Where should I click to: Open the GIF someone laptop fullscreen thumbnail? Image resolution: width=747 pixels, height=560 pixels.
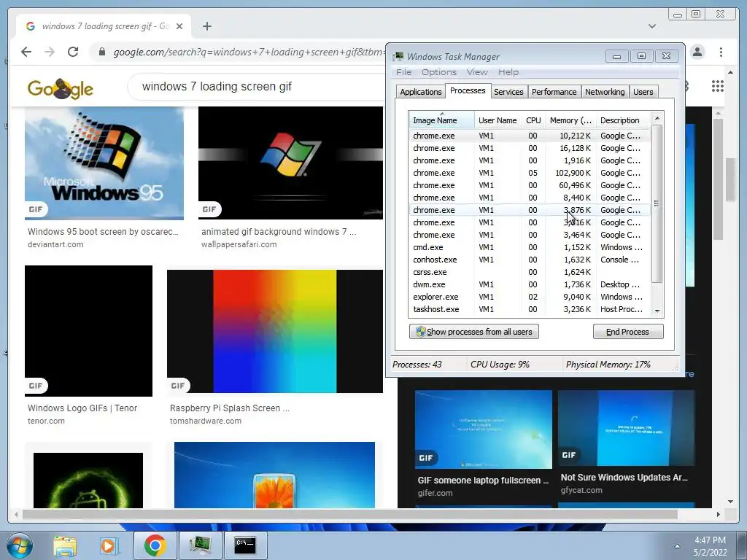tap(484, 429)
